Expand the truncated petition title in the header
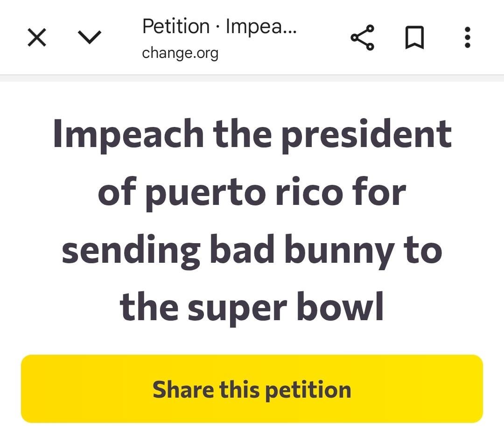 [219, 27]
